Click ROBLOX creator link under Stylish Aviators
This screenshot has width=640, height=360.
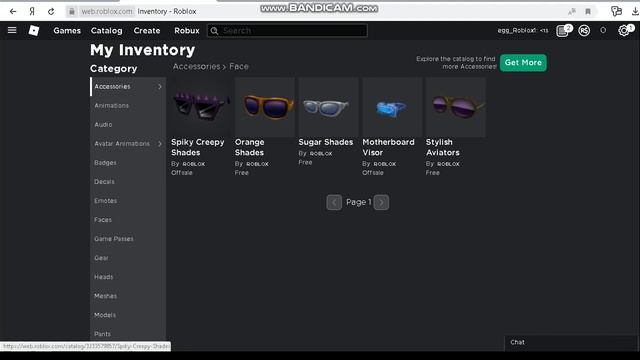(448, 164)
